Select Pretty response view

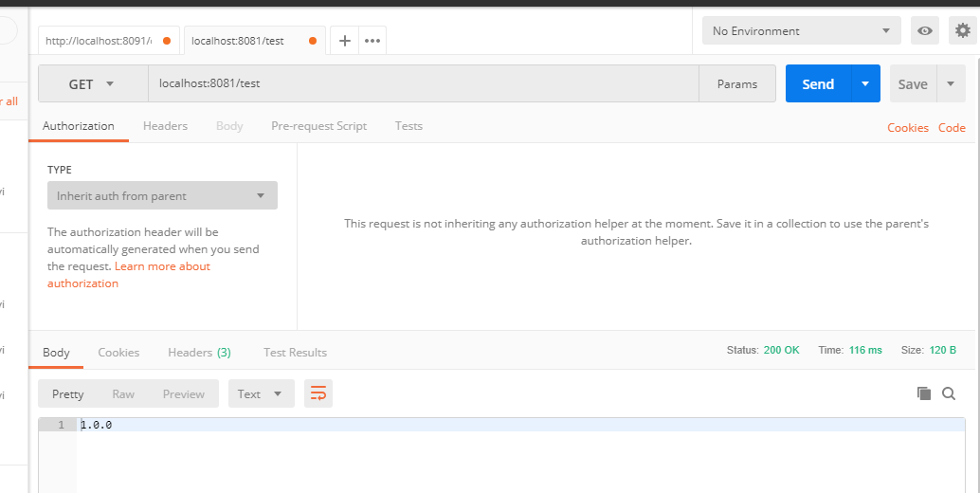point(67,393)
